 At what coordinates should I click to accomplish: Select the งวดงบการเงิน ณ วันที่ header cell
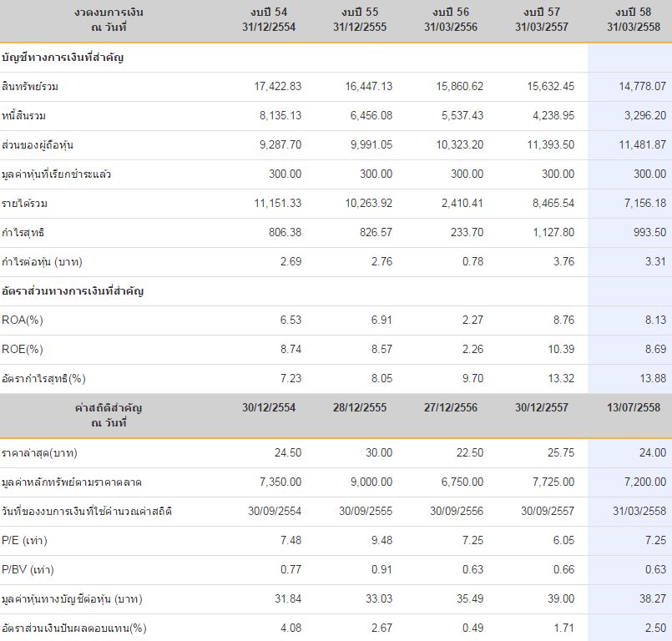point(109,20)
